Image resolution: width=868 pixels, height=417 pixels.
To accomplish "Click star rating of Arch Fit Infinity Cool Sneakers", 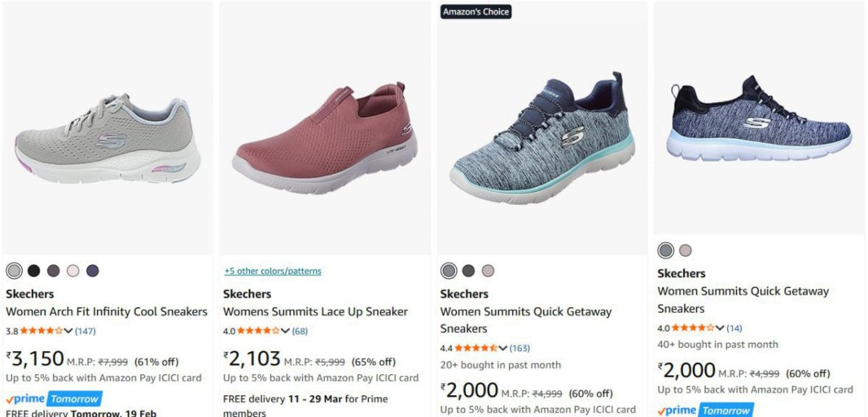I will tap(41, 331).
